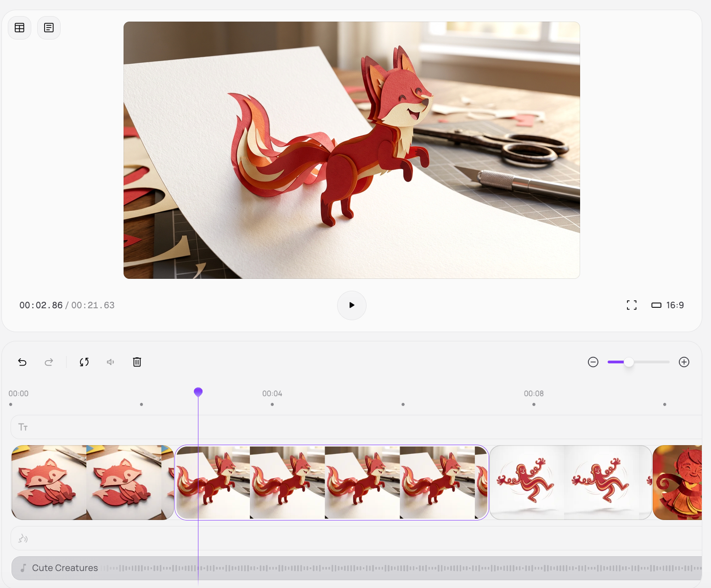Image resolution: width=711 pixels, height=588 pixels.
Task: Zoom in the timeline with plus button
Action: click(684, 362)
